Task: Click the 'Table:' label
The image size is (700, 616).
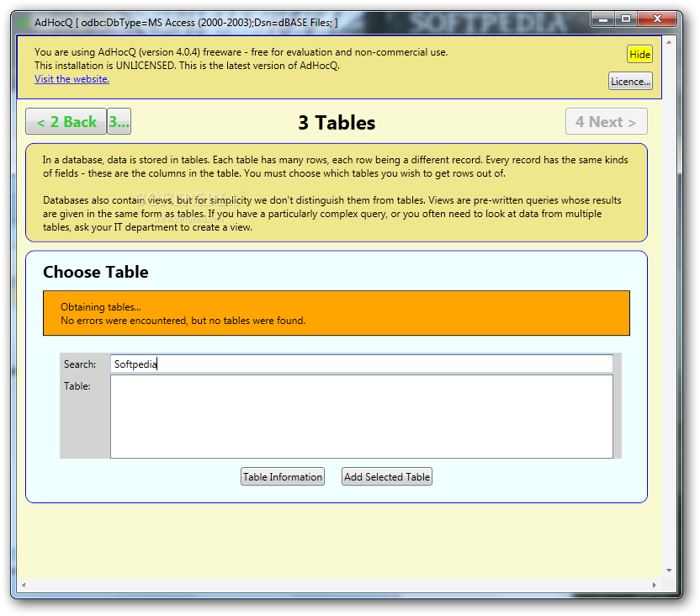Action: click(x=77, y=386)
